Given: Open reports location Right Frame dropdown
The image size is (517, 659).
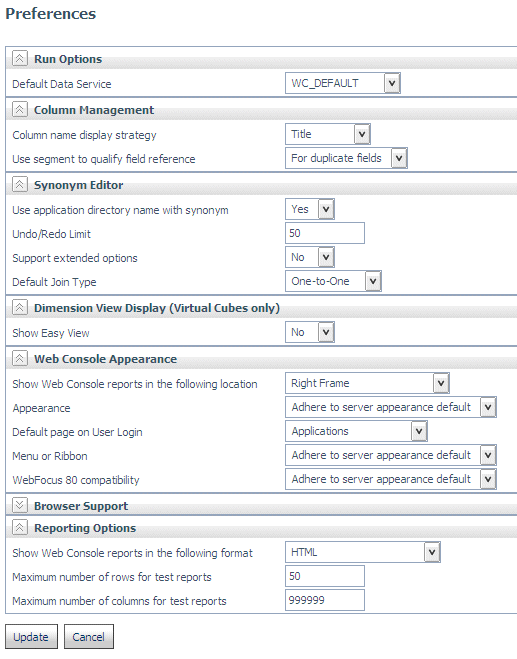Looking at the screenshot, I should [x=367, y=383].
